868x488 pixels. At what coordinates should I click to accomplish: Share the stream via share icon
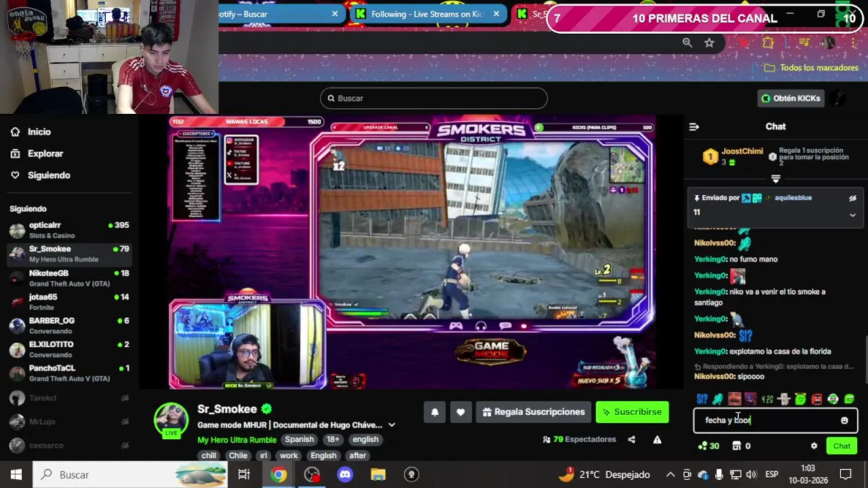631,439
